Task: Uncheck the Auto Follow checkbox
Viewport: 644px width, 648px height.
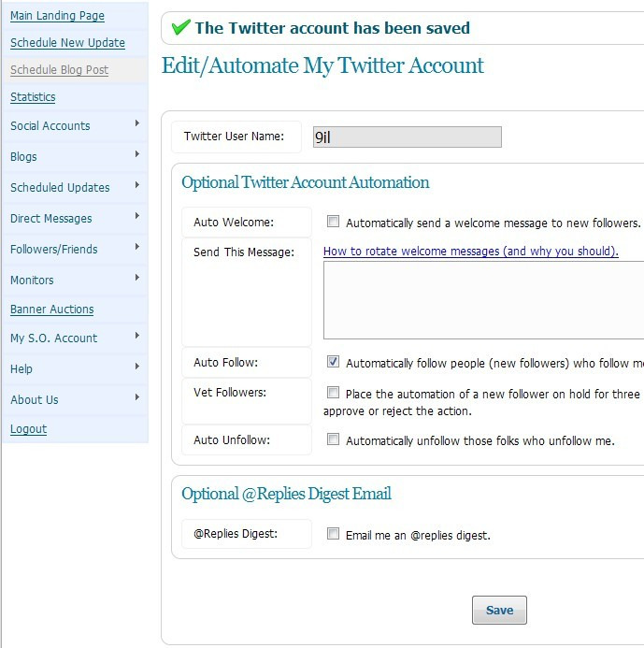Action: tap(333, 362)
